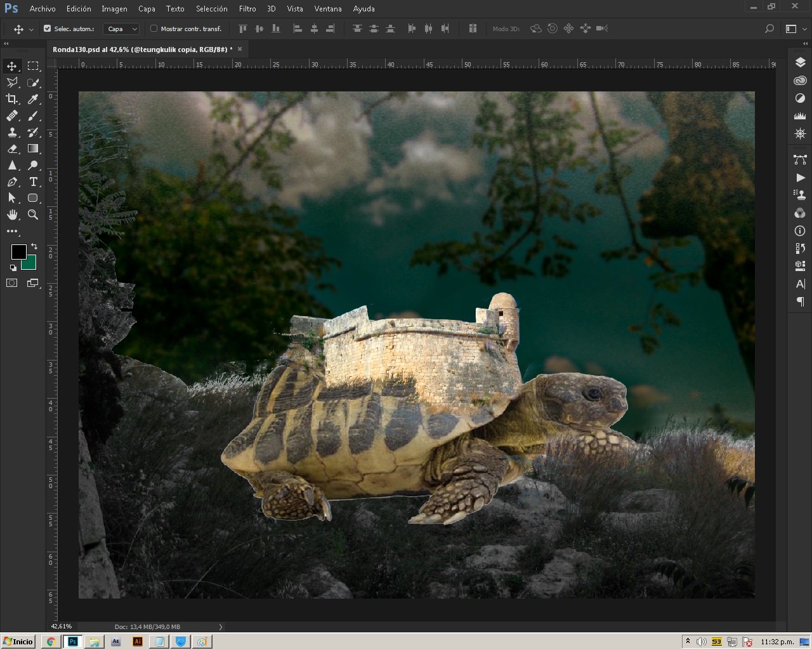This screenshot has height=650, width=812.
Task: Select the Zoom magnifier tool
Action: pyautogui.click(x=33, y=215)
